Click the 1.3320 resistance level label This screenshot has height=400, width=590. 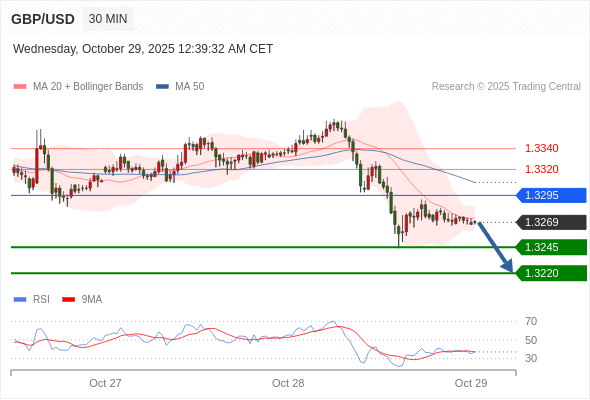(541, 169)
